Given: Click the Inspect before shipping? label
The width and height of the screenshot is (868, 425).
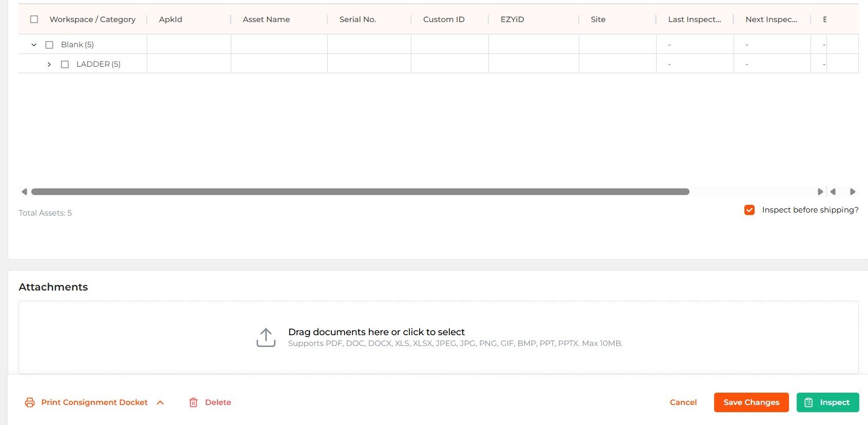Looking at the screenshot, I should coord(810,210).
